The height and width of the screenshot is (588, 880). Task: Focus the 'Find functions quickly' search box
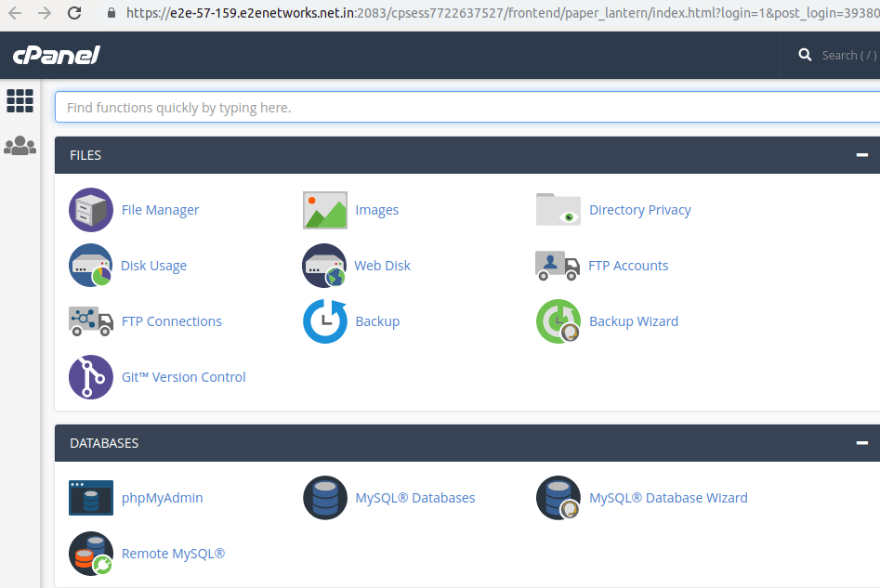(466, 107)
